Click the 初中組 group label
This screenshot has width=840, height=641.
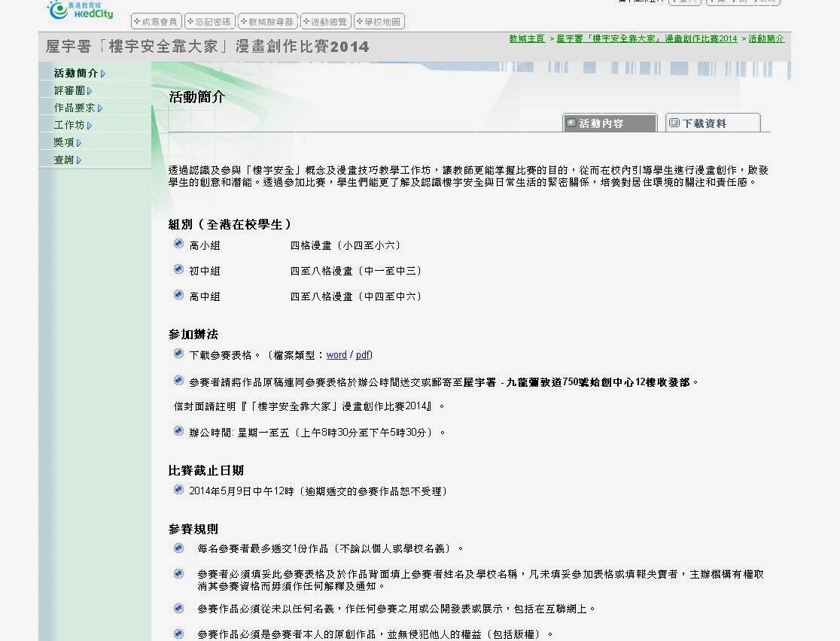coord(205,271)
